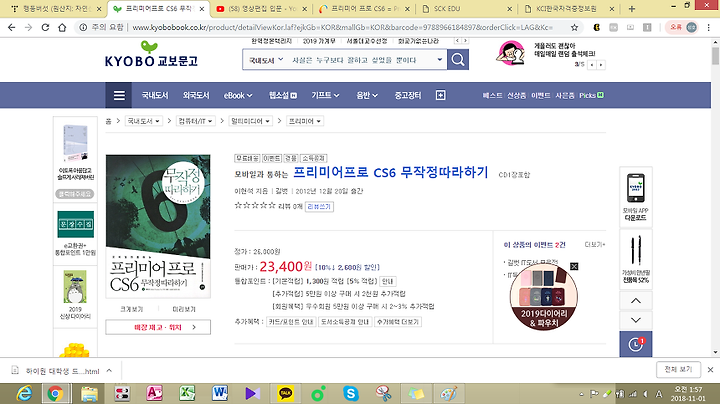Click the browser address bar URL
The image size is (720, 404).
pyautogui.click(x=342, y=28)
